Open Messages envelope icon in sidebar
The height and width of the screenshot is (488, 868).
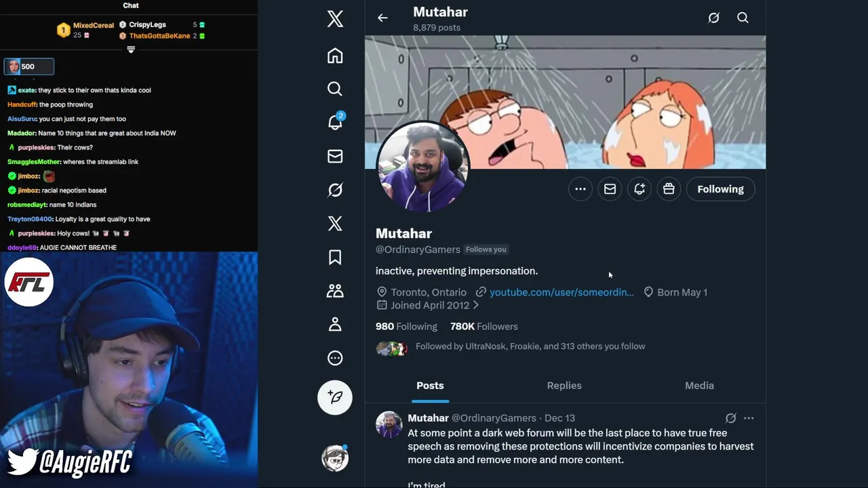click(x=335, y=156)
